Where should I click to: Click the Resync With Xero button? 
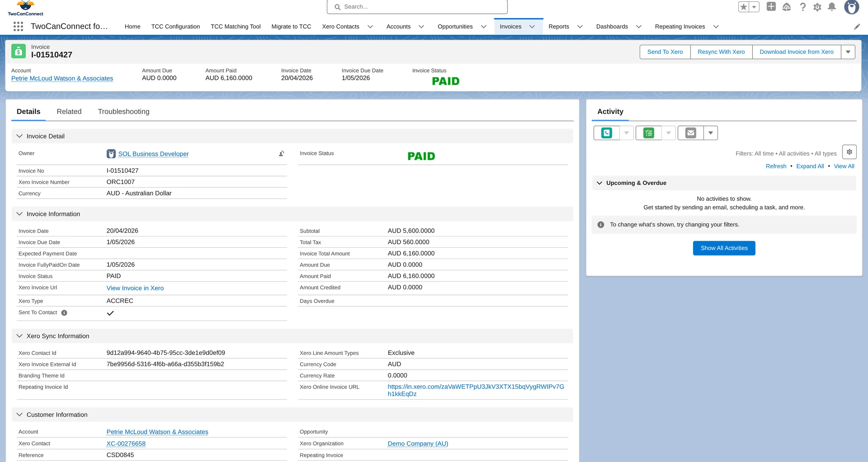(721, 52)
